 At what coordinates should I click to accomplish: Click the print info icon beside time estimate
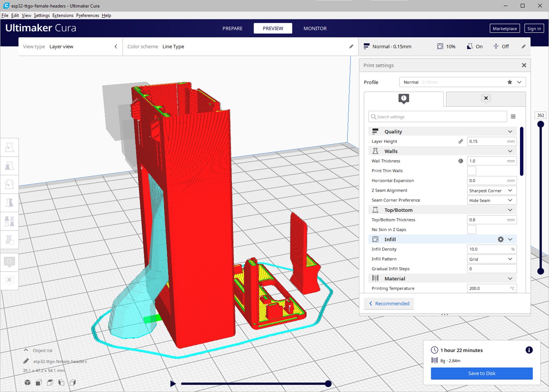point(529,350)
